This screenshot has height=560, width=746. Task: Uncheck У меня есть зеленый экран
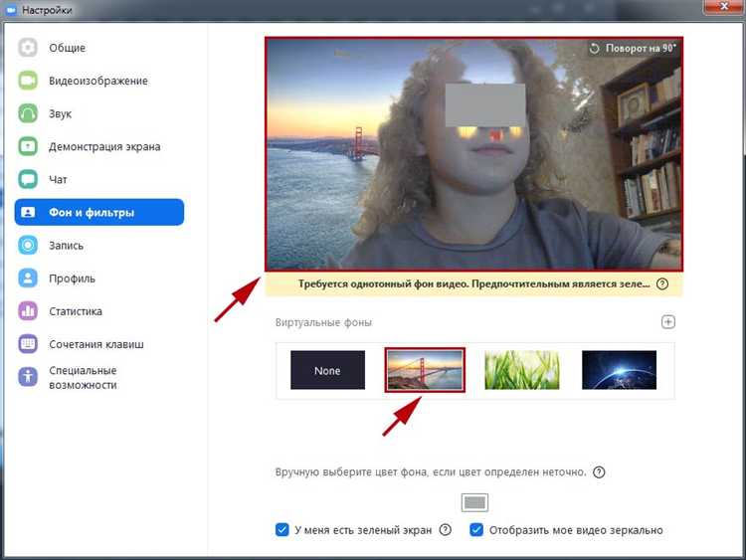(x=282, y=529)
